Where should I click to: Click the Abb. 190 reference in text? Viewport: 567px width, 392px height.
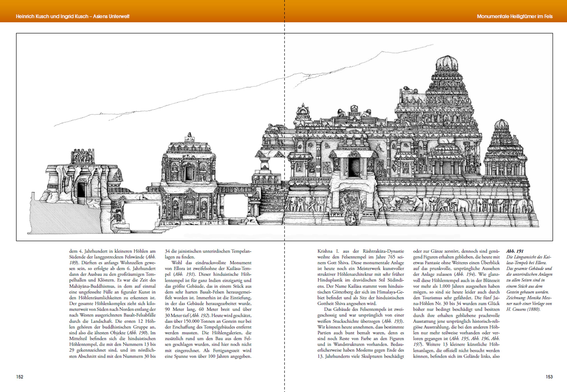pyautogui.click(x=138, y=333)
